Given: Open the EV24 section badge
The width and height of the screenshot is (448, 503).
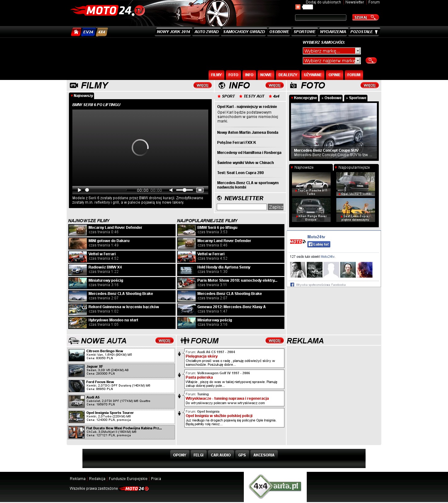Looking at the screenshot, I should click(88, 32).
